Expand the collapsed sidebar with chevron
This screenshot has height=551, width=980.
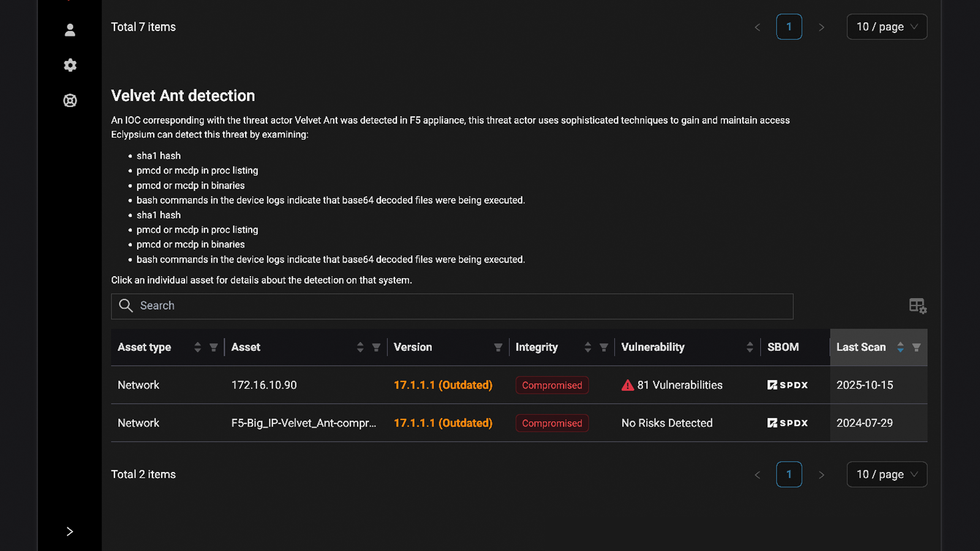(x=70, y=531)
